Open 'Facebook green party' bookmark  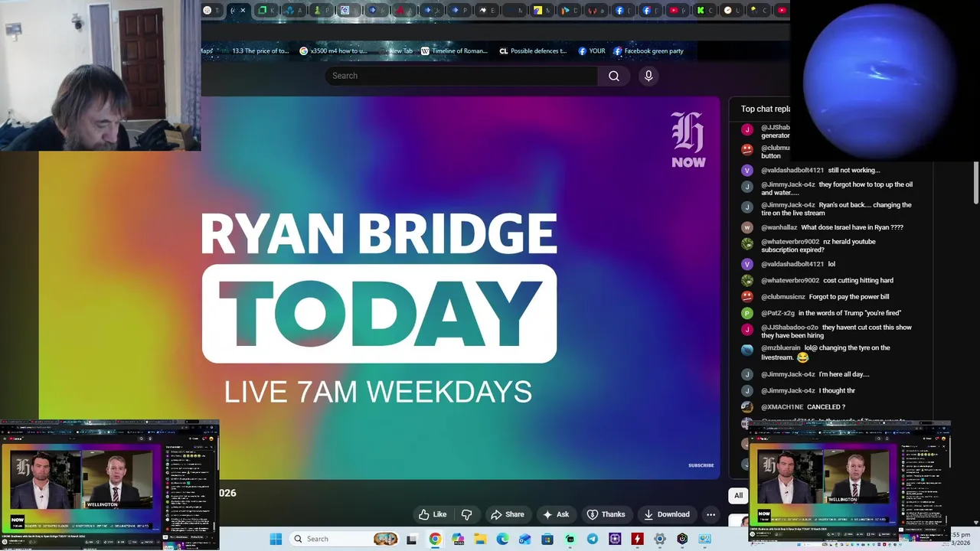point(648,51)
